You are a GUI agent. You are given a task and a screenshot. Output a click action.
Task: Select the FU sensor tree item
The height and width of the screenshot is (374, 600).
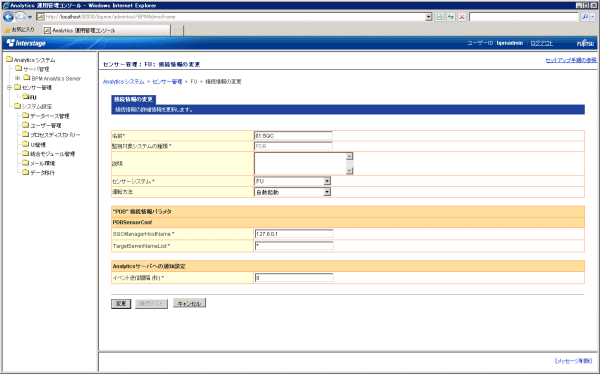coord(33,97)
